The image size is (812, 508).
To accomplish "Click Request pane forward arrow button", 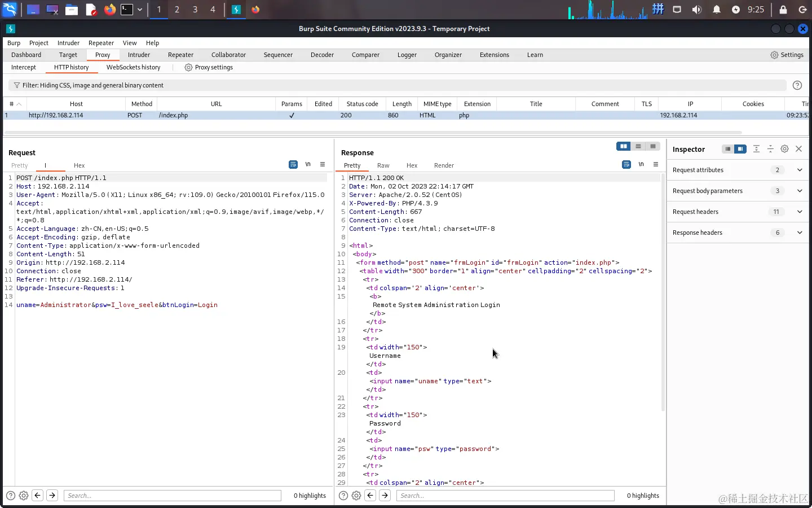I will pyautogui.click(x=52, y=495).
